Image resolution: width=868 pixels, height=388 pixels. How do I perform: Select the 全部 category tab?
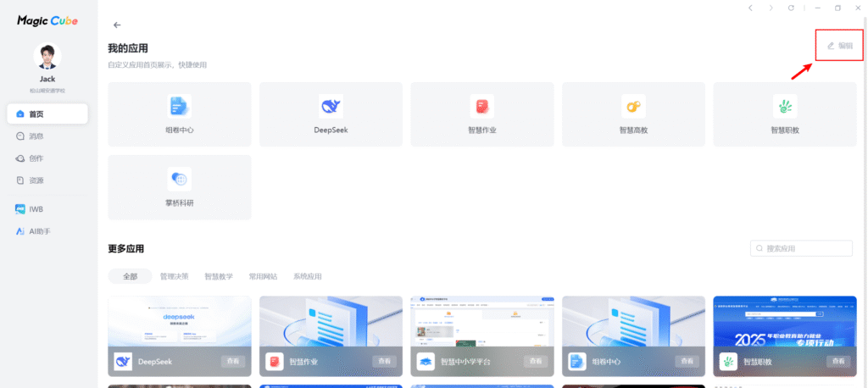coord(130,276)
